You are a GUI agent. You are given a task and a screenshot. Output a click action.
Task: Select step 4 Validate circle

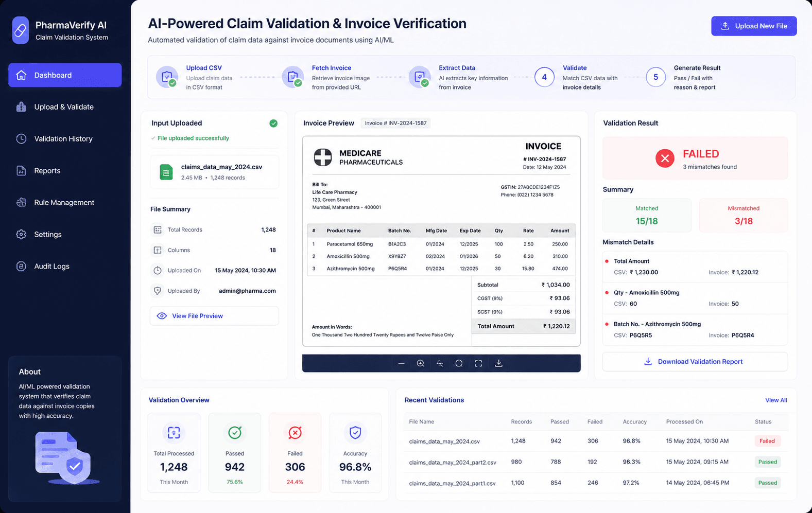coord(544,77)
